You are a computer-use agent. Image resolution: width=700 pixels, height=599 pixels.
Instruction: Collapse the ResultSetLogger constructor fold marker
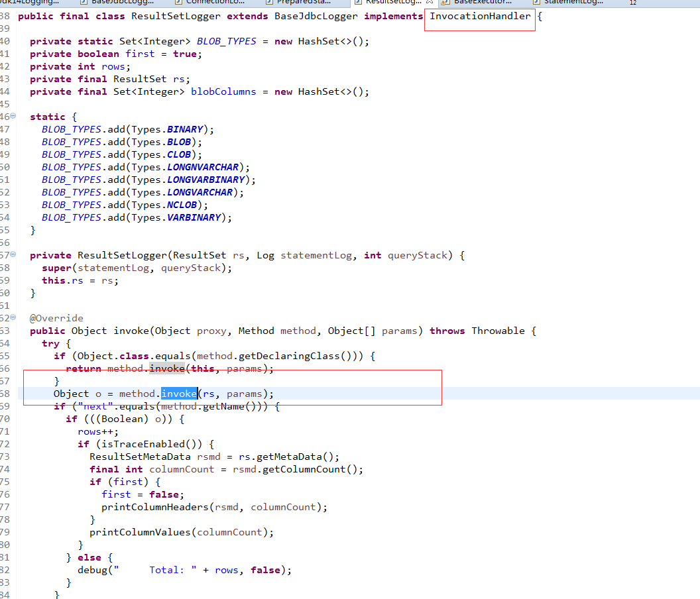pyautogui.click(x=13, y=255)
